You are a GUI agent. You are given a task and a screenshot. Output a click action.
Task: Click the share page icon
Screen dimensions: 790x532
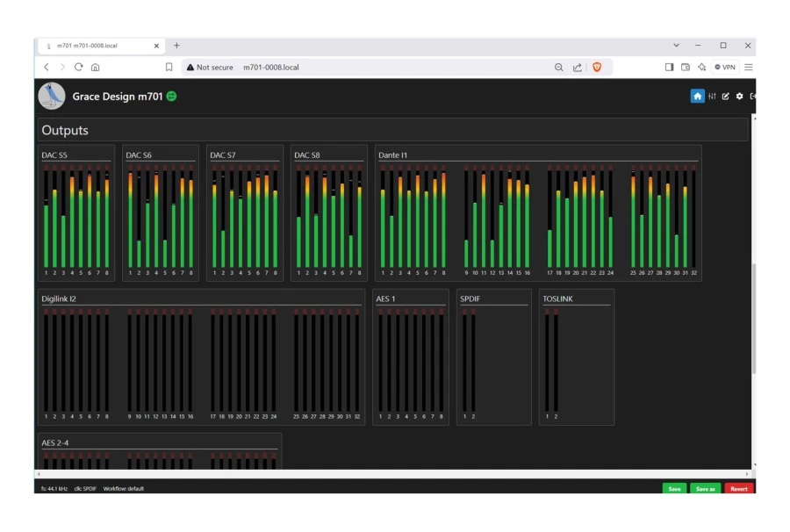click(578, 67)
